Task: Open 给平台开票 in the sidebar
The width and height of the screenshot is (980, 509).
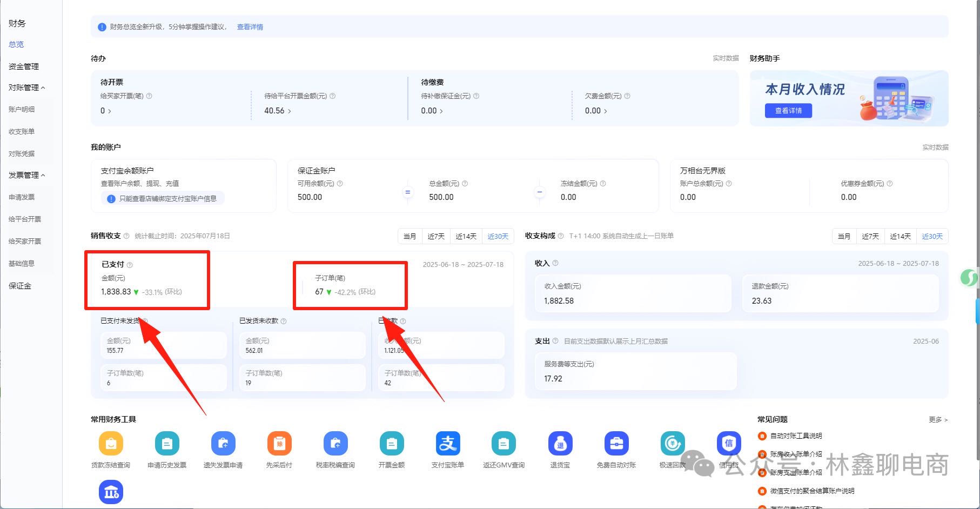Action: pos(25,219)
